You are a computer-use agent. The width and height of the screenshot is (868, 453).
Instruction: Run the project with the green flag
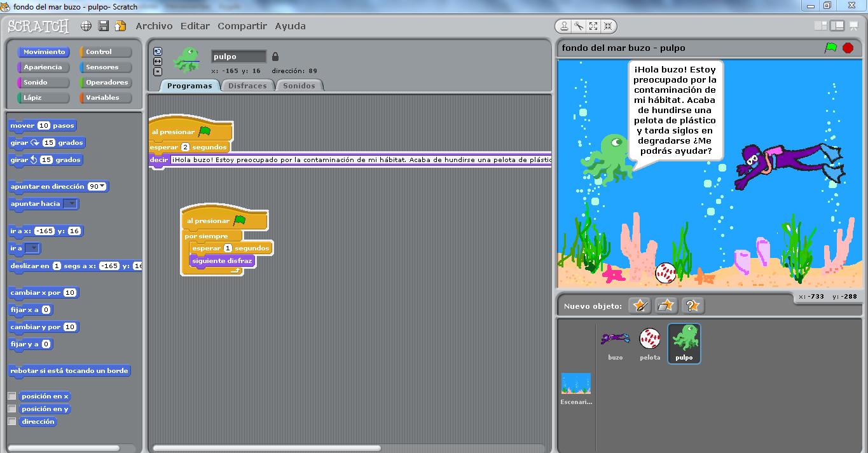tap(832, 48)
